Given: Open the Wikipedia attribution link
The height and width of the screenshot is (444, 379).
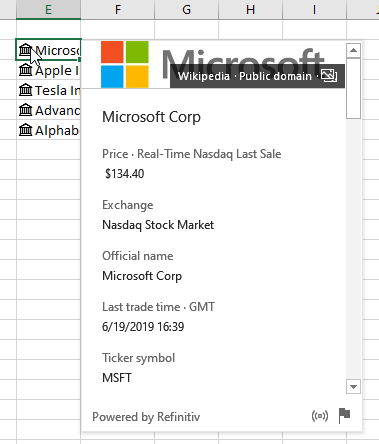Looking at the screenshot, I should pos(204,76).
